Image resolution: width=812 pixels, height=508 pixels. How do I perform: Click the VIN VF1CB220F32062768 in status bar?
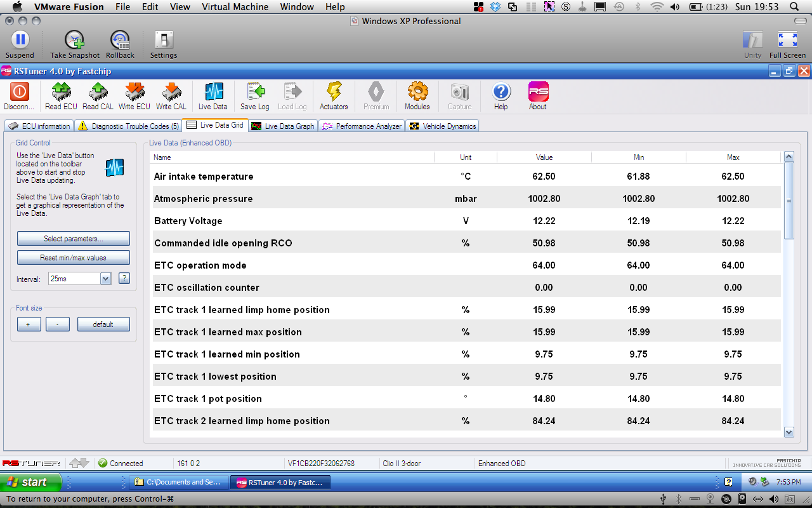pos(321,464)
